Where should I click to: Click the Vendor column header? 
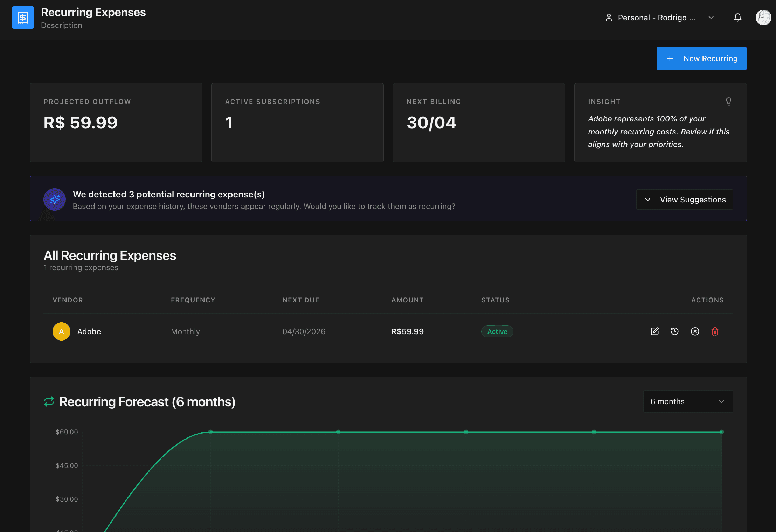68,300
